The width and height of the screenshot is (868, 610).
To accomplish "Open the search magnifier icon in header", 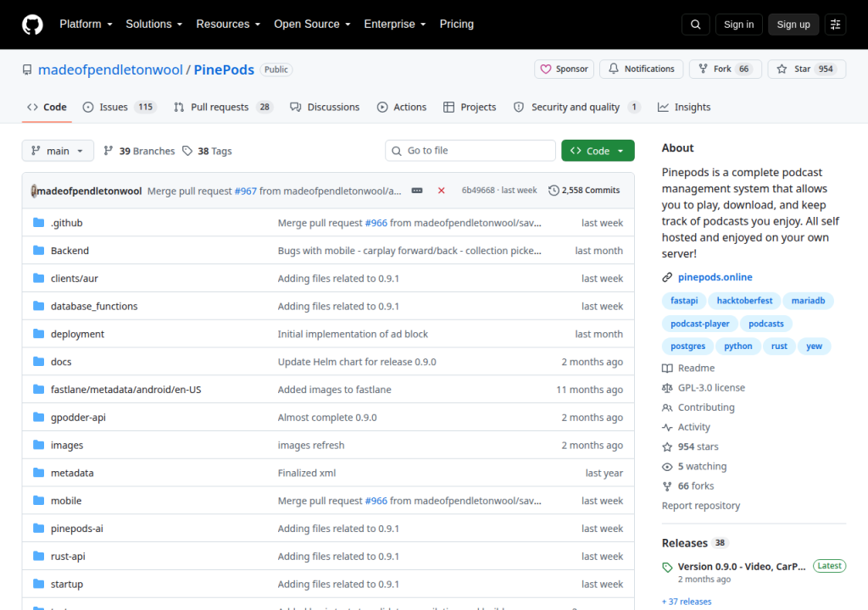I will [695, 25].
